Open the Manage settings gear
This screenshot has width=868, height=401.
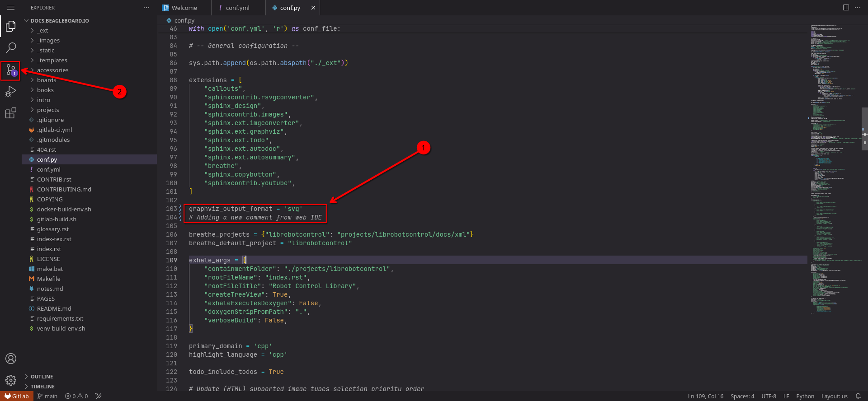(x=11, y=380)
